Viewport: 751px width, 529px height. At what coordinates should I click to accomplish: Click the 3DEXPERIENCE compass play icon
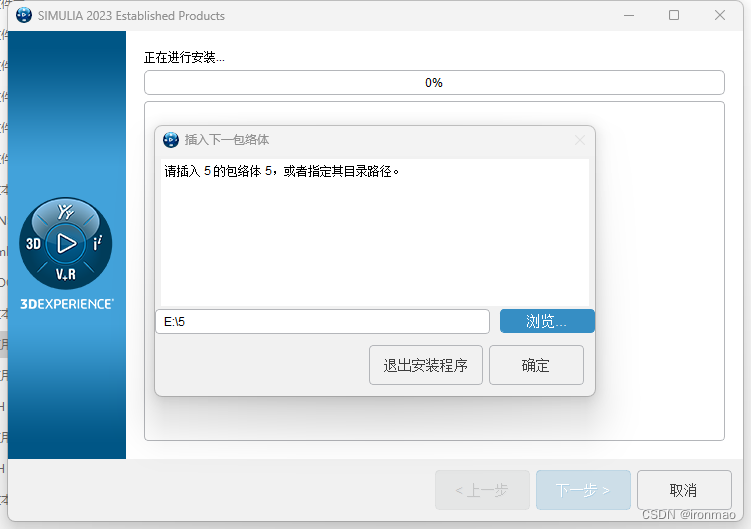click(x=66, y=243)
